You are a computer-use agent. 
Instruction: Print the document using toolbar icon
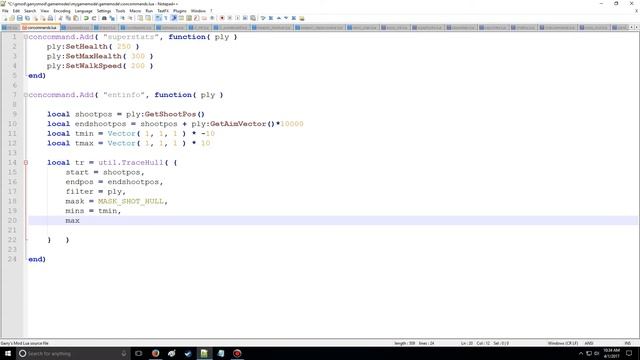tap(50, 18)
